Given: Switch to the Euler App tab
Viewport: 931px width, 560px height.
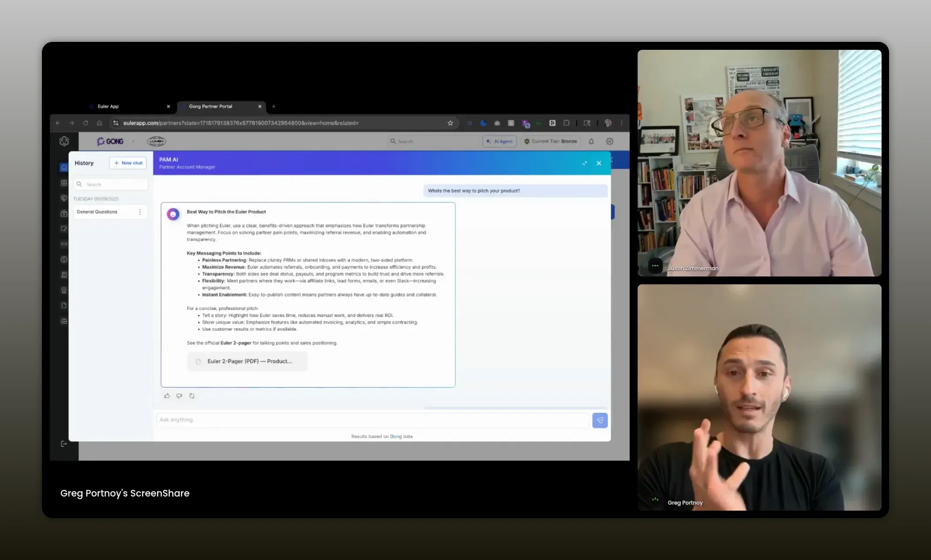Looking at the screenshot, I should click(107, 106).
